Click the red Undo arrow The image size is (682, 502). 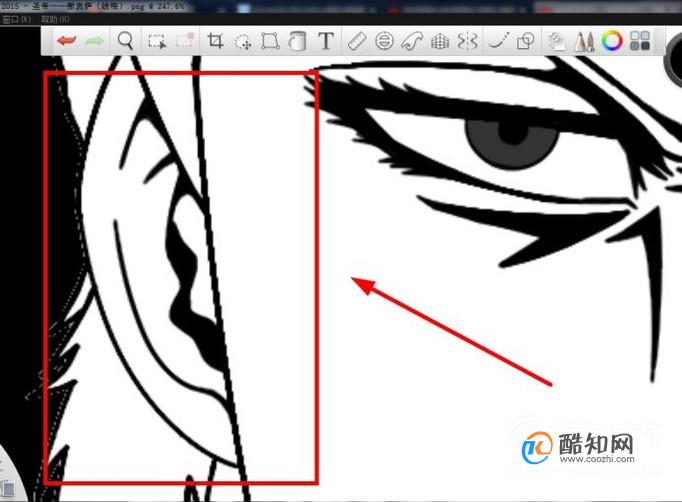(67, 41)
